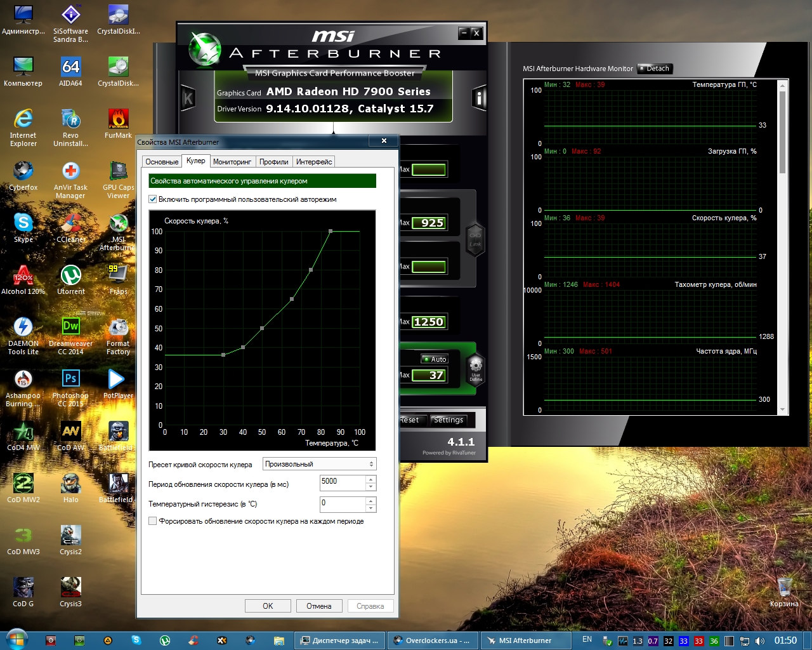Open the network icon in the system tray
The height and width of the screenshot is (650, 812).
[745, 641]
